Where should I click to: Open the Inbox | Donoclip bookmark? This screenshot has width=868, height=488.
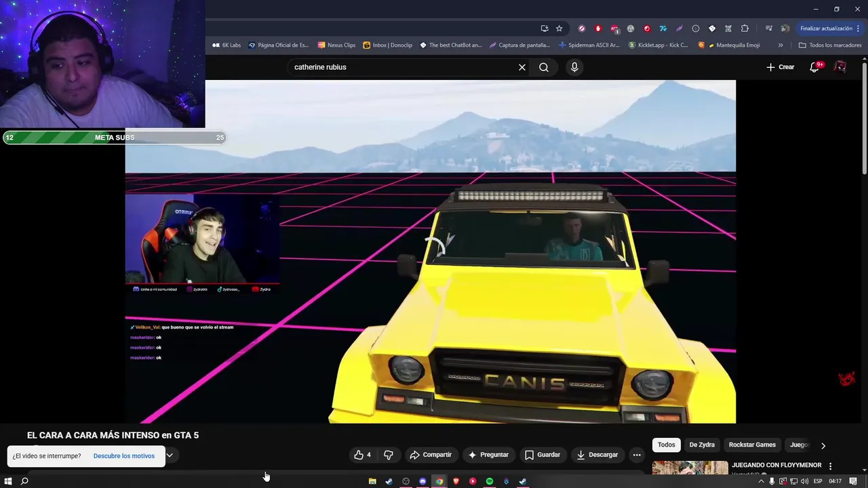(388, 45)
